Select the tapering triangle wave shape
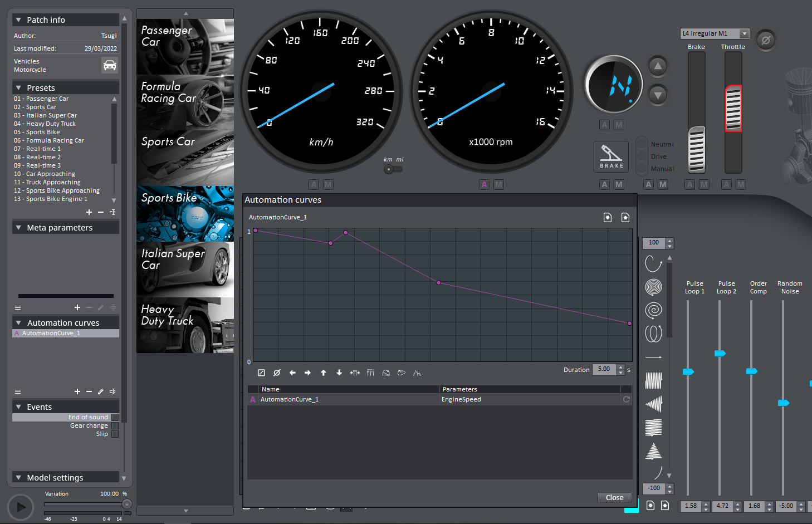812x524 pixels. coord(653,404)
